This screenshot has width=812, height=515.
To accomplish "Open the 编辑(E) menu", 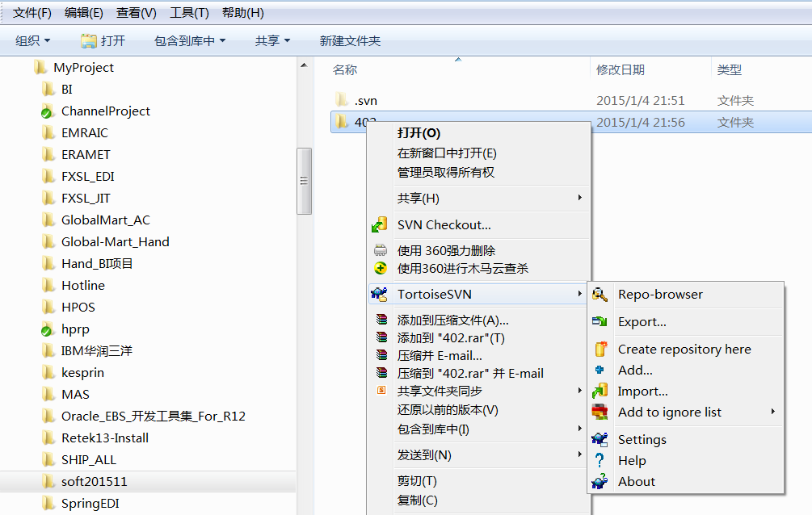I will (x=84, y=13).
